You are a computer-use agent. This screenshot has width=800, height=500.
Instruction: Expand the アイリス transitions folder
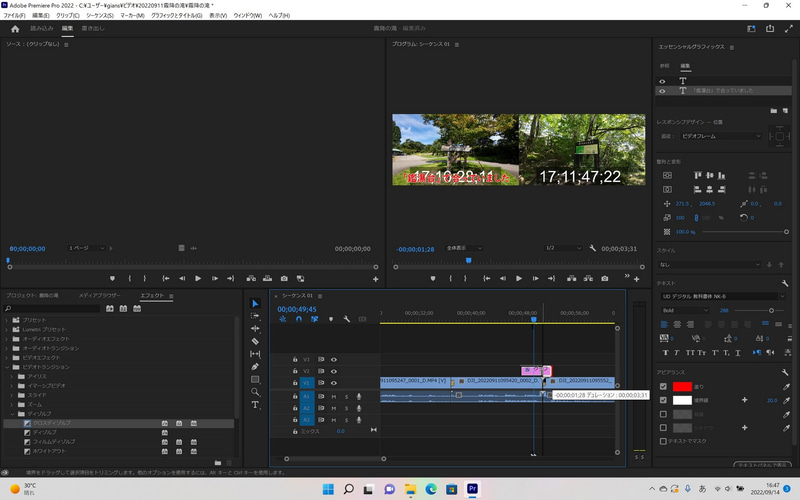pyautogui.click(x=12, y=376)
